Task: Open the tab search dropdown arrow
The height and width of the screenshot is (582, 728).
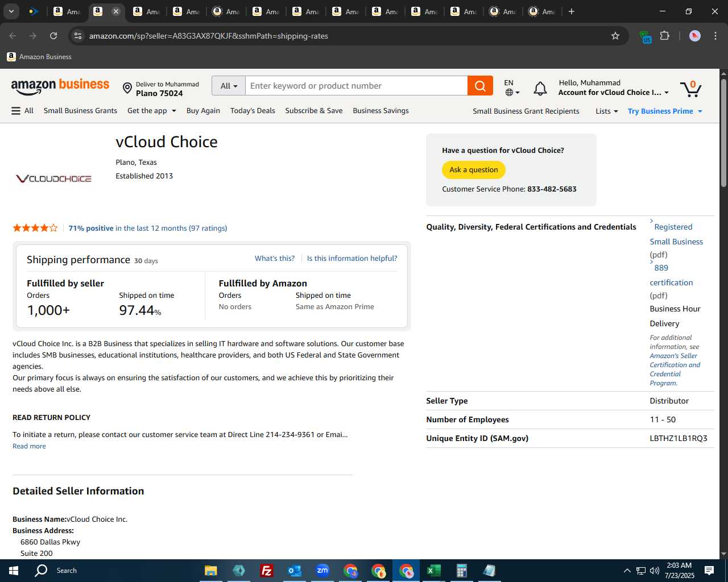Action: pyautogui.click(x=11, y=11)
